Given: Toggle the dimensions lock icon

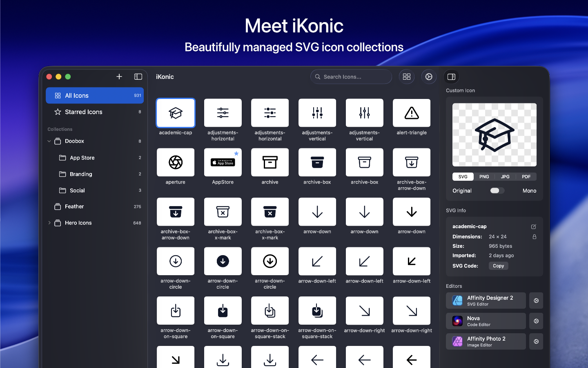Looking at the screenshot, I should click(534, 237).
